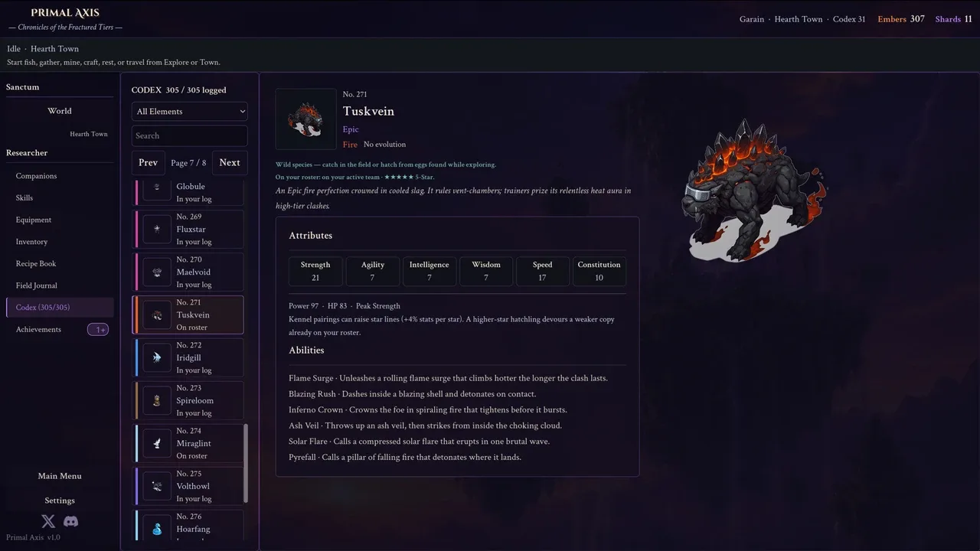Select the Spireloom creature icon
The width and height of the screenshot is (980, 551).
click(x=157, y=400)
